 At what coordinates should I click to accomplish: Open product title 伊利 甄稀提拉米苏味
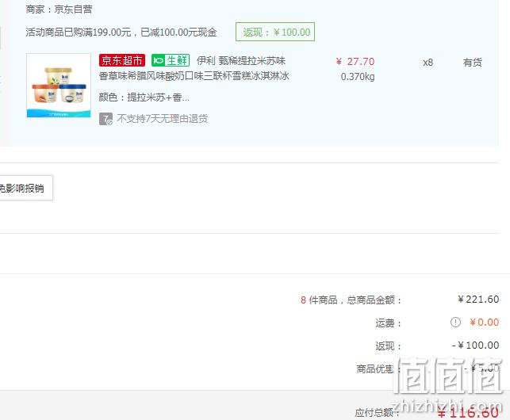[x=241, y=61]
